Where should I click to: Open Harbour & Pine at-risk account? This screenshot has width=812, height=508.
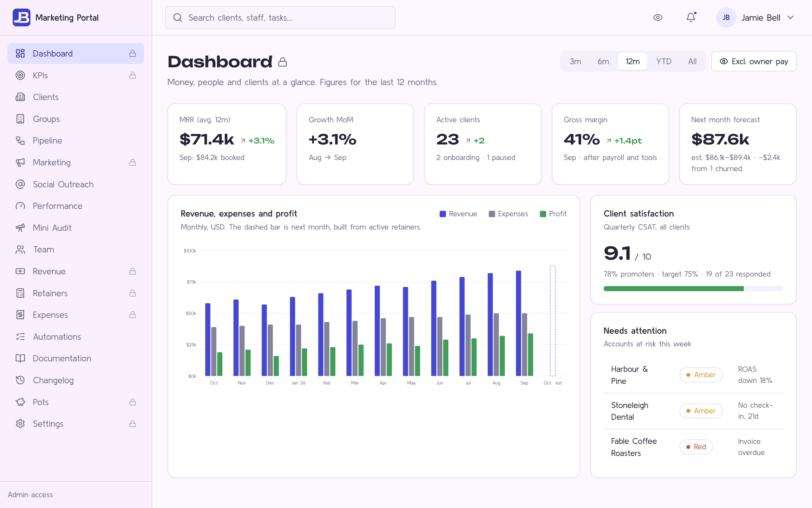693,375
